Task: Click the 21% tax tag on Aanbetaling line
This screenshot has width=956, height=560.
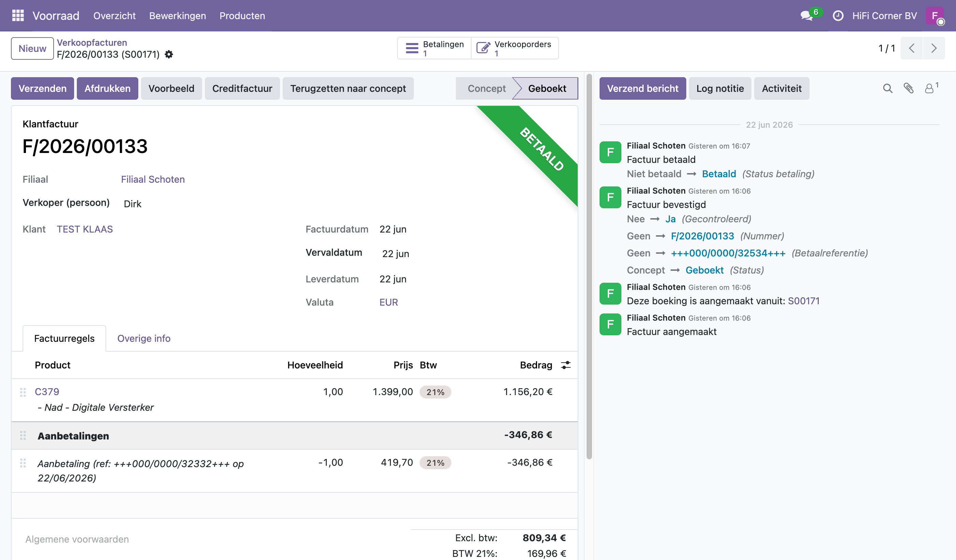Action: [435, 462]
